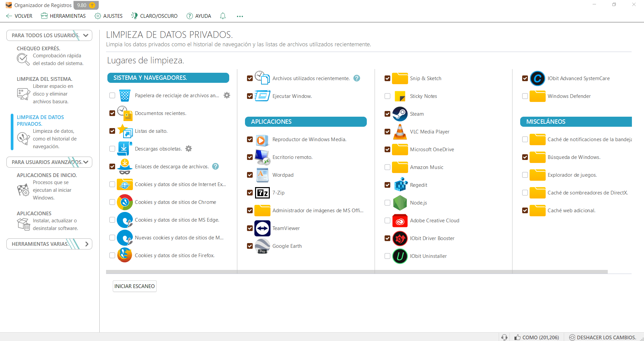This screenshot has width=644, height=341.
Task: Open the Herramientas menu
Action: click(x=63, y=16)
